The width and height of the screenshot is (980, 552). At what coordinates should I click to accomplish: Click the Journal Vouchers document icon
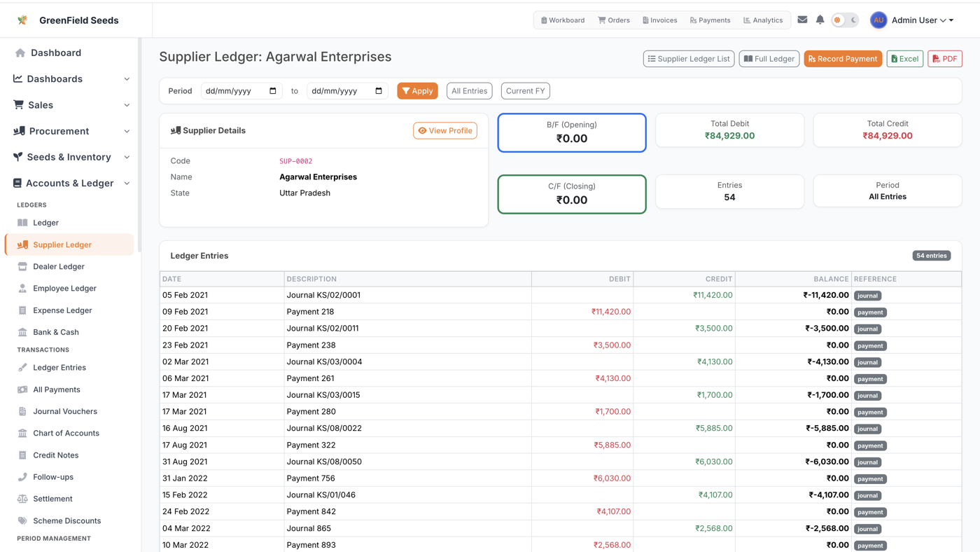[x=22, y=411]
